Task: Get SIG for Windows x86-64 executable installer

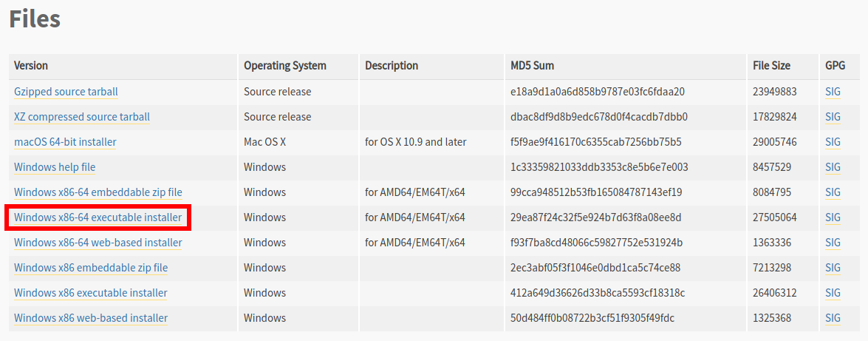Action: coord(833,217)
